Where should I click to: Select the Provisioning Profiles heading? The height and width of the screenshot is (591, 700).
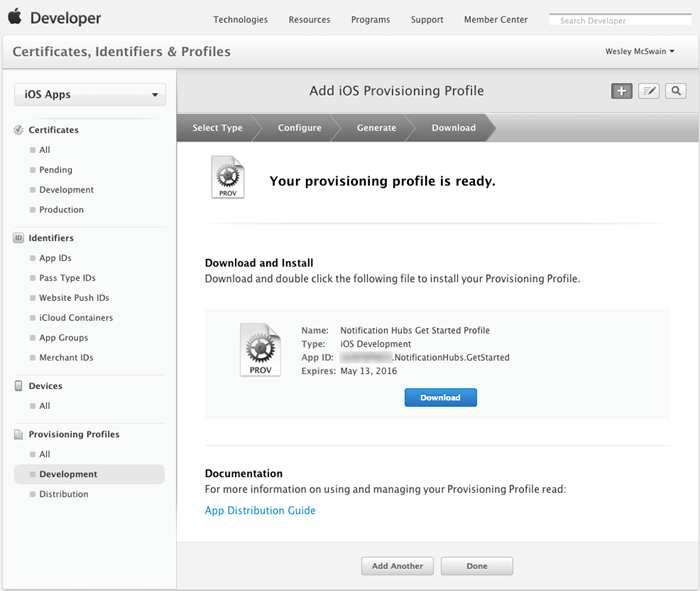point(74,434)
